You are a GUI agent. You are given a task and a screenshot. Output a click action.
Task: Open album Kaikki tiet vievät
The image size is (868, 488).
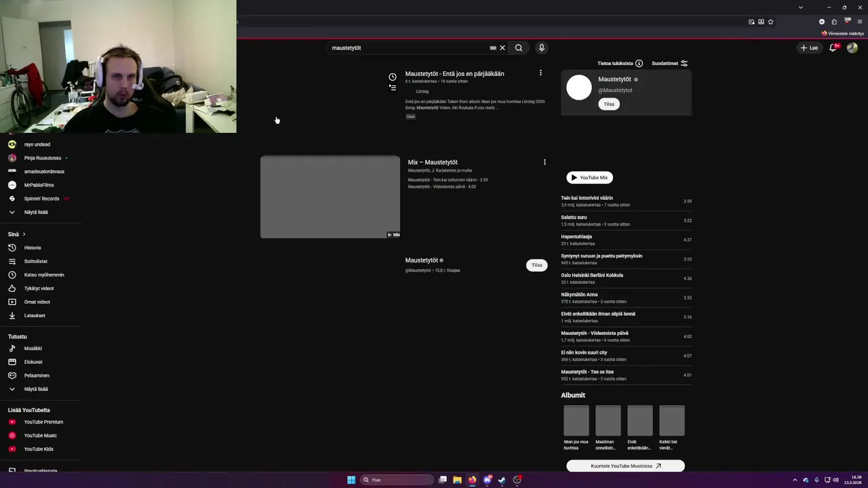[x=672, y=428]
